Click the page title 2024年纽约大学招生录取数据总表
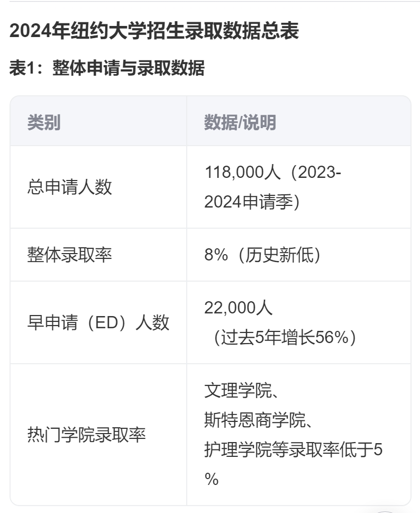420x513 pixels. tap(154, 31)
